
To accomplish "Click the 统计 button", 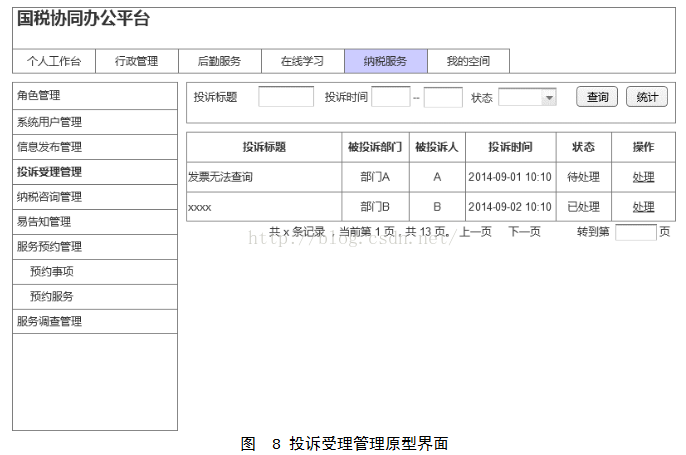I will coord(647,97).
